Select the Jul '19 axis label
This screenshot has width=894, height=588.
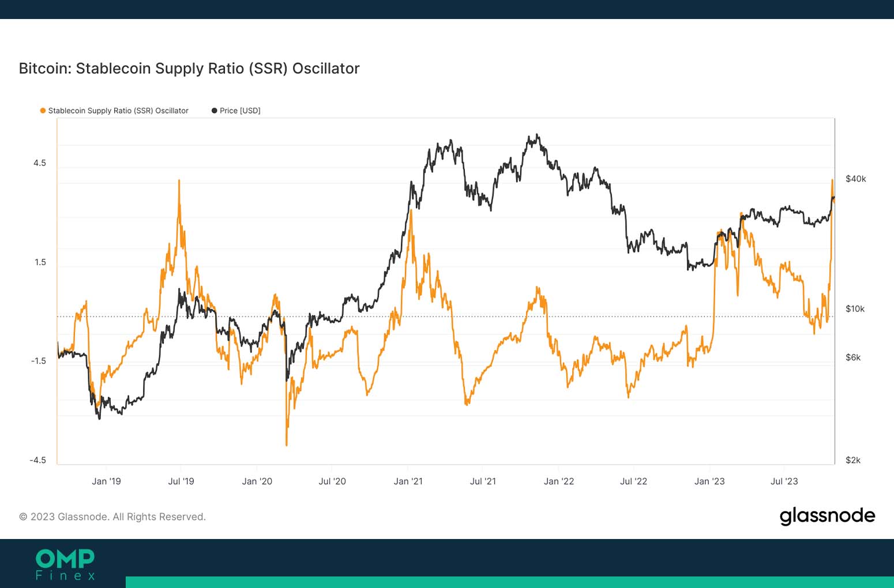pyautogui.click(x=181, y=481)
